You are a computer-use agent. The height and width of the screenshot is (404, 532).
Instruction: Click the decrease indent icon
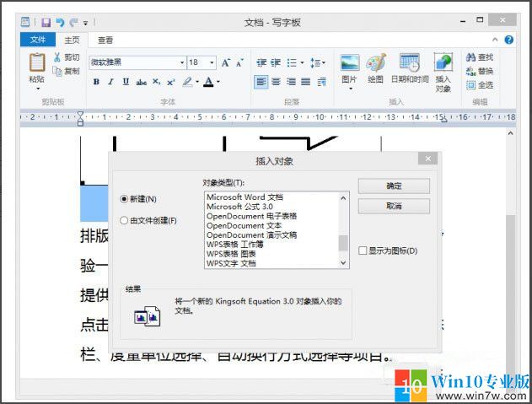pos(261,62)
